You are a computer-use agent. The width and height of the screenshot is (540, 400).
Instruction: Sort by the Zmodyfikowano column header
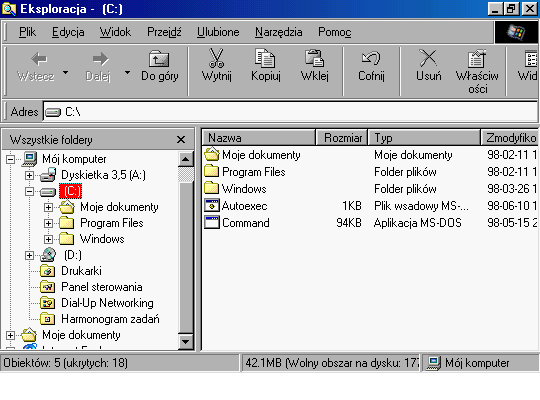click(x=510, y=138)
